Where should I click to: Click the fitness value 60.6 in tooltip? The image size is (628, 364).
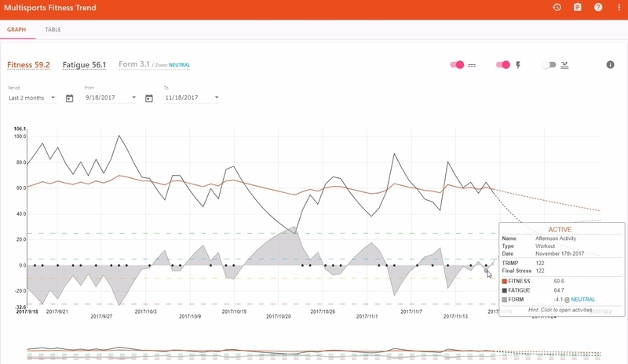click(559, 281)
